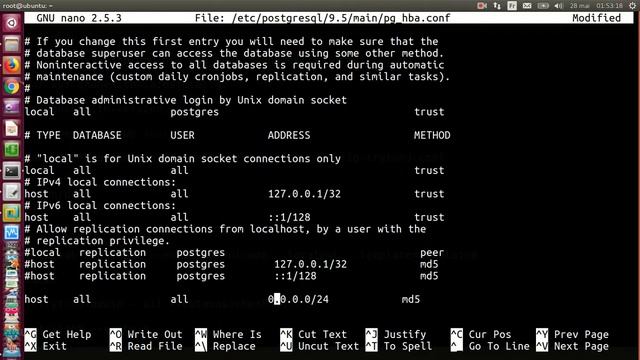Click the Go To Line shortcut

click(490, 346)
